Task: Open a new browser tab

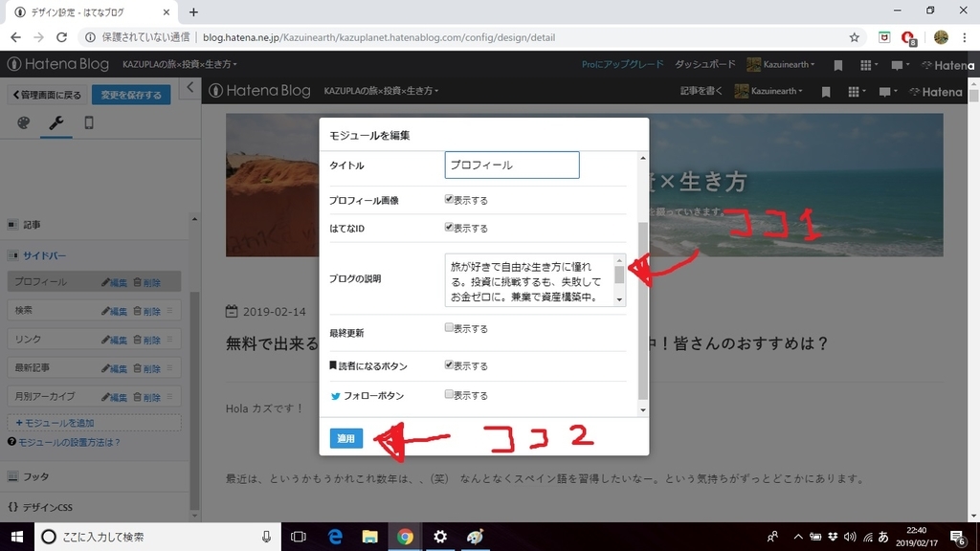Action: [x=193, y=11]
